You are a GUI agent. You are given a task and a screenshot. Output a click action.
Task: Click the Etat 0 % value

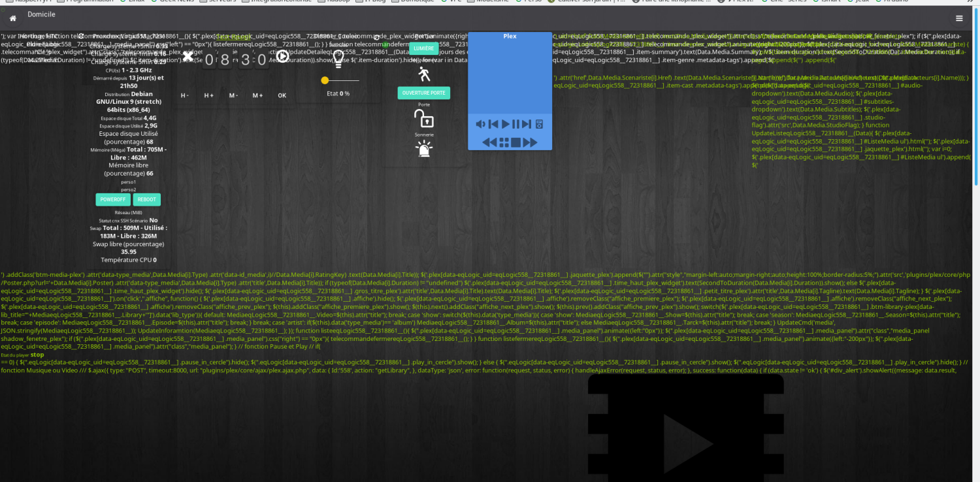pyautogui.click(x=338, y=93)
